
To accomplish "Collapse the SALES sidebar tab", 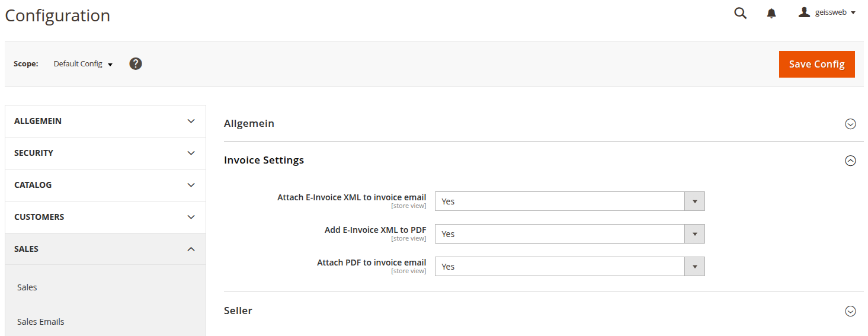I will pyautogui.click(x=105, y=249).
